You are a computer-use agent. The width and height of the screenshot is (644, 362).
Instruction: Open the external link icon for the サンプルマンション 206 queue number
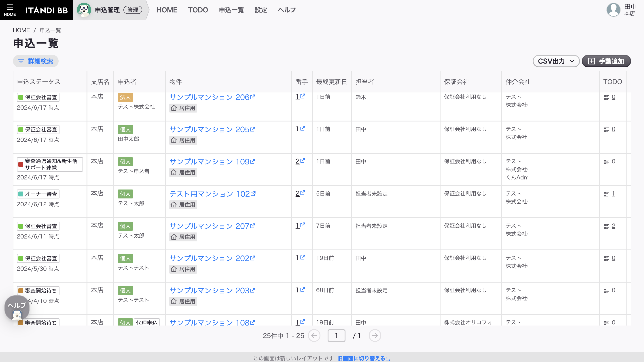(303, 96)
